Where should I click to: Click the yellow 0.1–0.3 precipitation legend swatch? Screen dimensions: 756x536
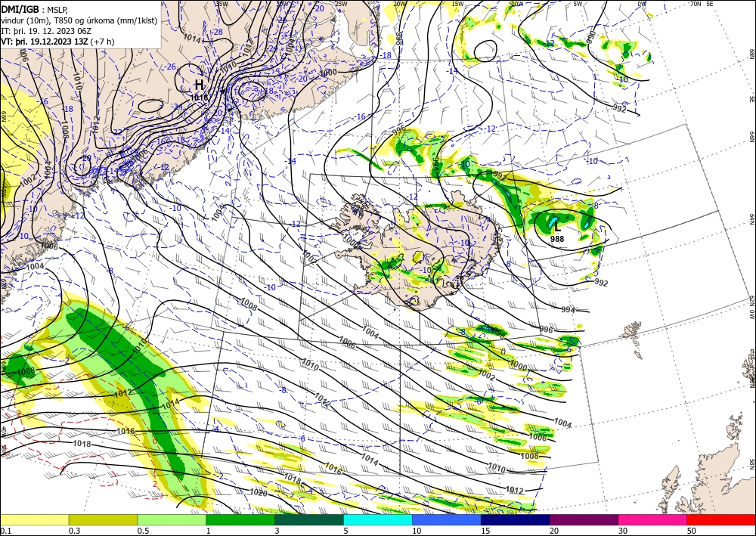(x=34, y=519)
